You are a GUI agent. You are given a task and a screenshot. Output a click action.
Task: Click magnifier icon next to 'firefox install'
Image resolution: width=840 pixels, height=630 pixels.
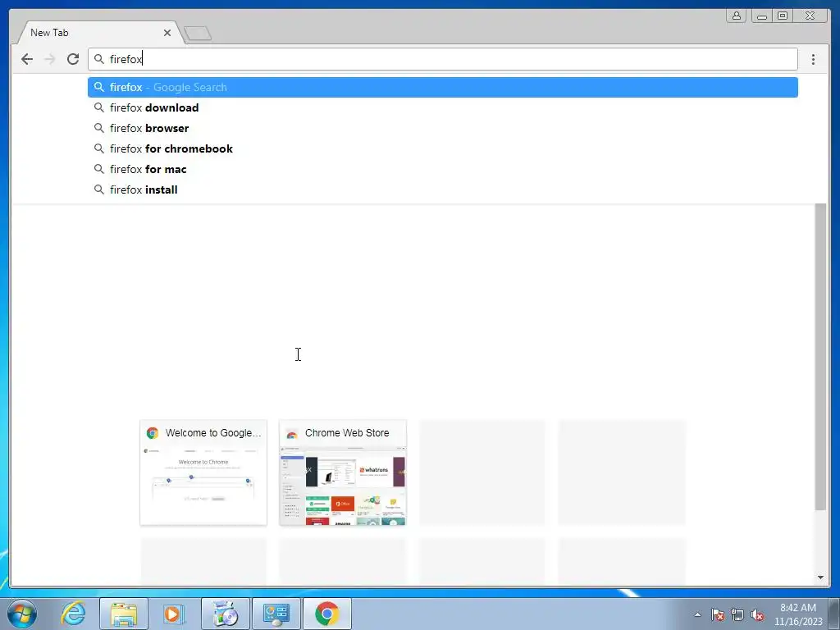(x=98, y=189)
